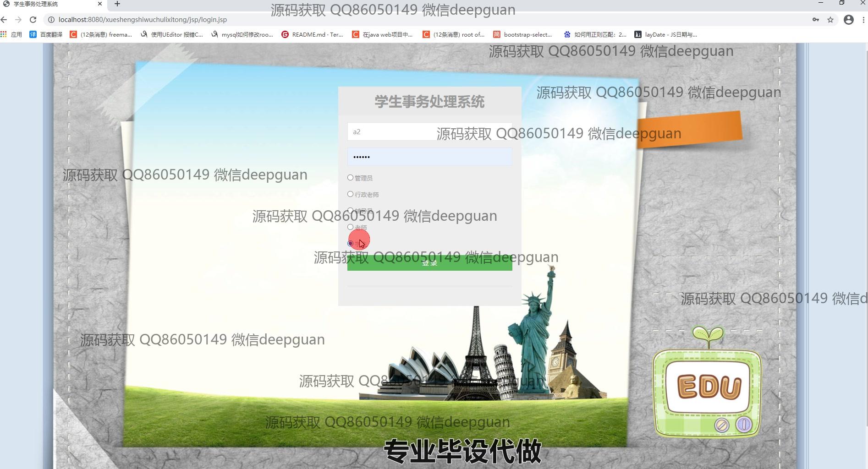Choose the 老师 role radio option
The width and height of the screenshot is (868, 469).
(x=350, y=227)
